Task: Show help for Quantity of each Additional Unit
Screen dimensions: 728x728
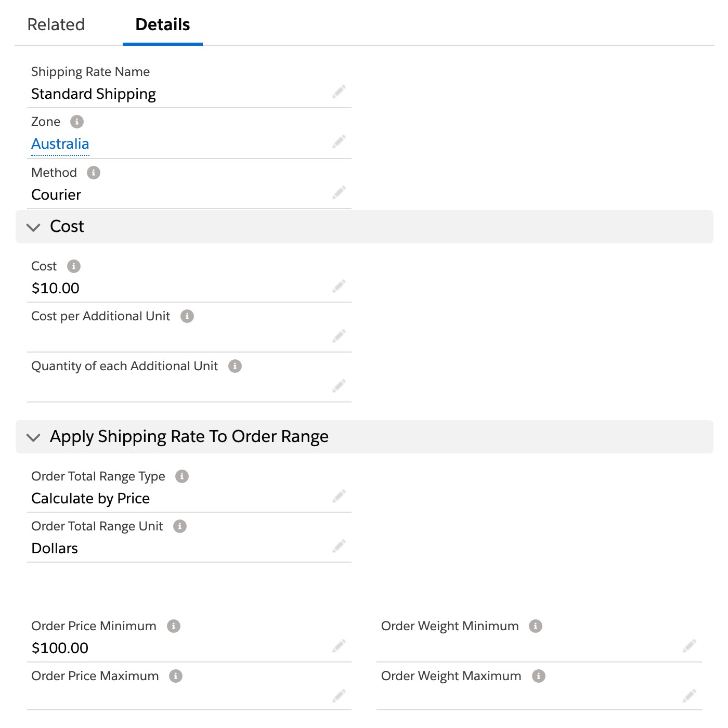Action: [235, 366]
